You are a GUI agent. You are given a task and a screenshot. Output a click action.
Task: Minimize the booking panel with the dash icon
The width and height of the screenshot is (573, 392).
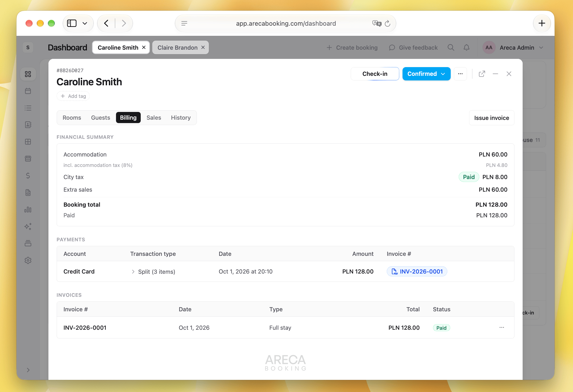pyautogui.click(x=495, y=74)
